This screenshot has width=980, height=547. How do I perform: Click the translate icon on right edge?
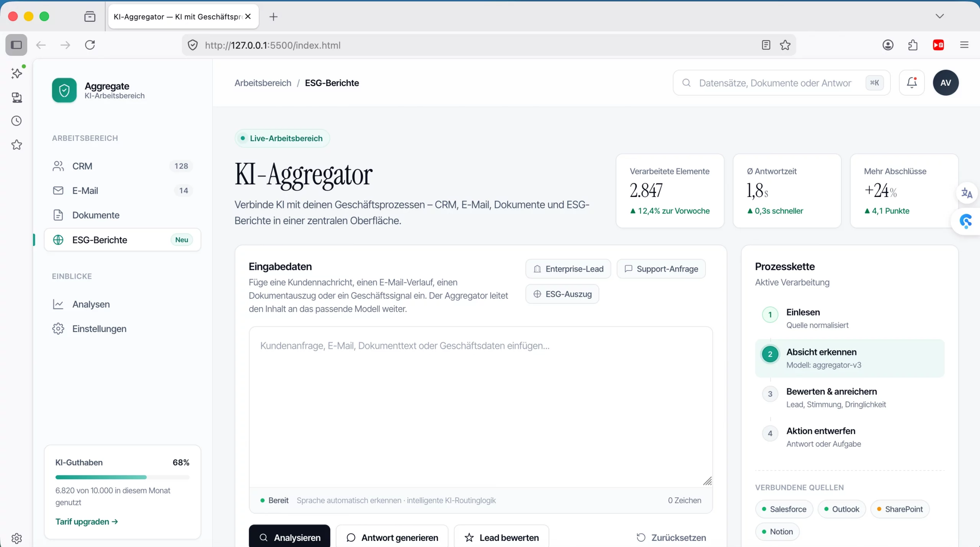tap(967, 193)
